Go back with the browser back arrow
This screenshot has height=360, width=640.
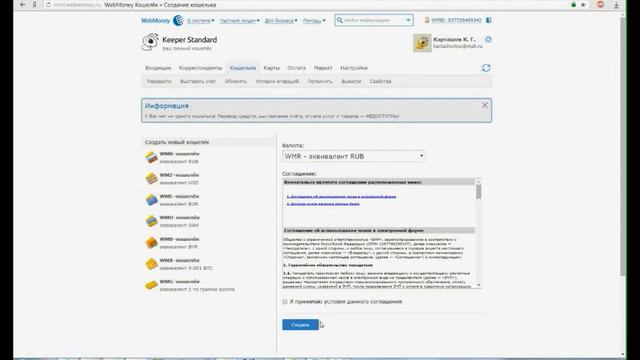(x=22, y=5)
